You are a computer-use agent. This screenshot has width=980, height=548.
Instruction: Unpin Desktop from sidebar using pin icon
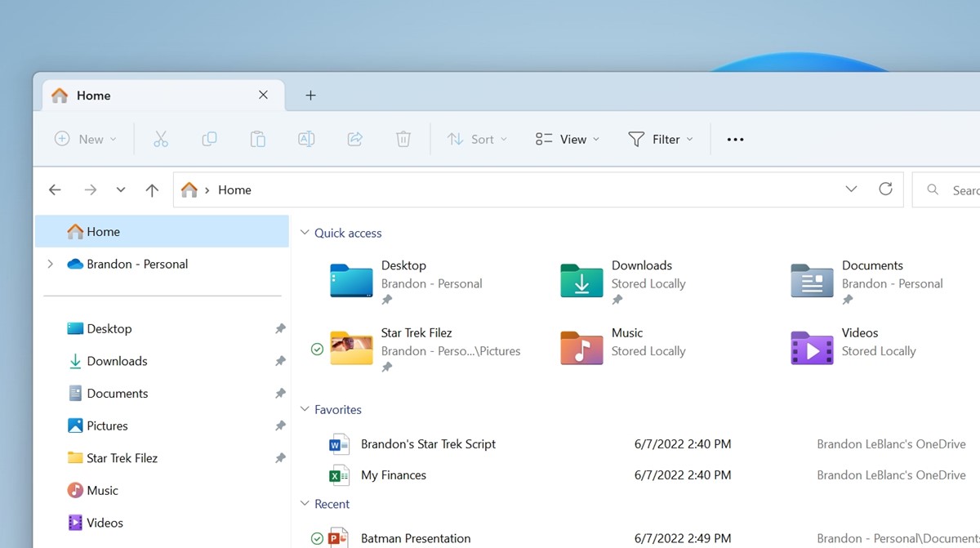280,329
